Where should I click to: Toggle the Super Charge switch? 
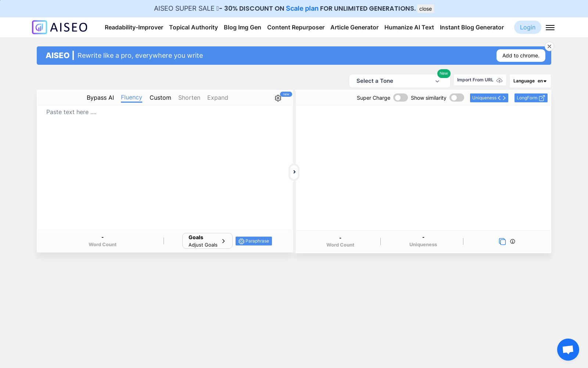pyautogui.click(x=401, y=98)
